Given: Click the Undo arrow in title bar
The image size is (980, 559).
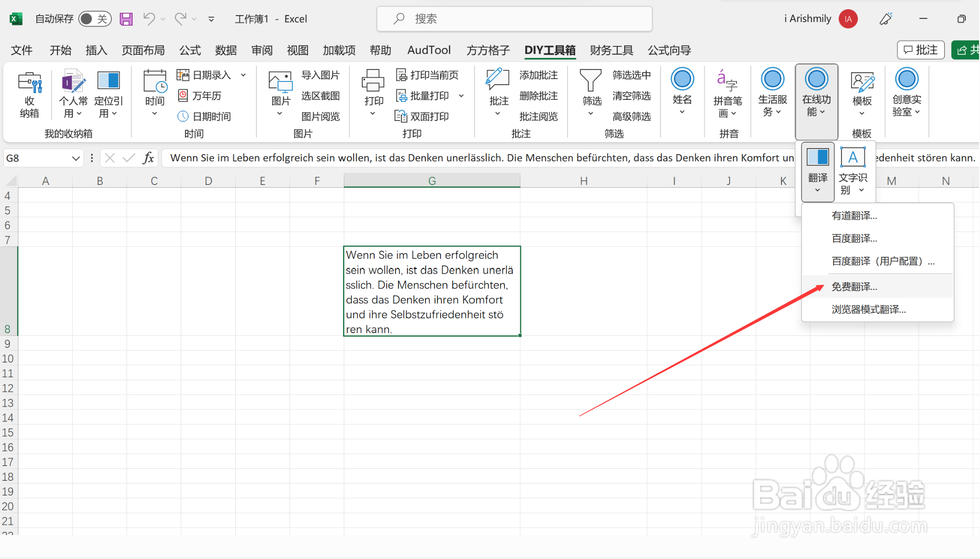Looking at the screenshot, I should [x=148, y=19].
